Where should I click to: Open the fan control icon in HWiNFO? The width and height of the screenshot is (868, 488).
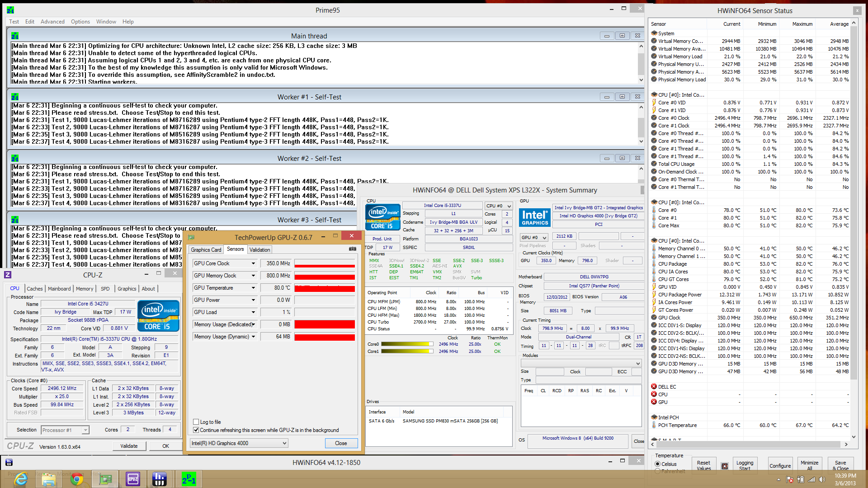click(x=725, y=466)
